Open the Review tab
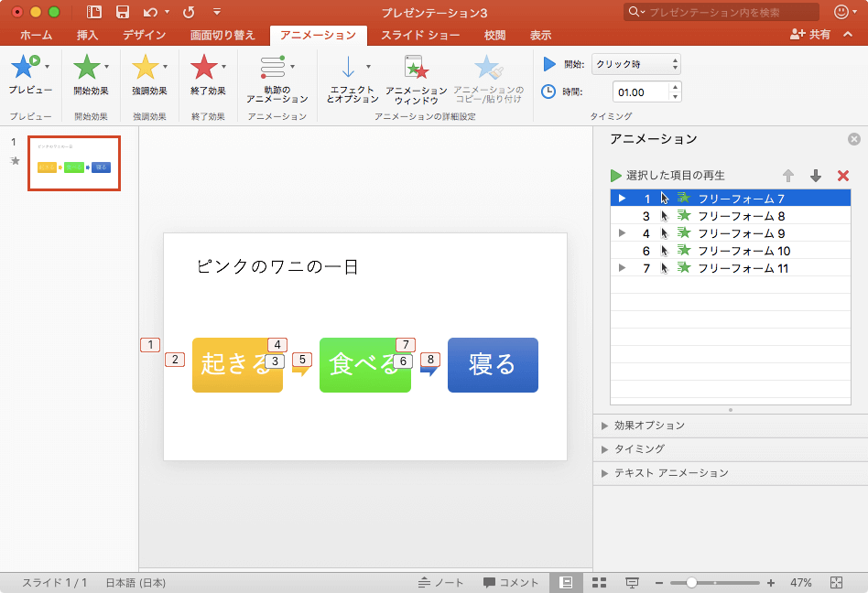This screenshot has width=868, height=593. [x=494, y=35]
